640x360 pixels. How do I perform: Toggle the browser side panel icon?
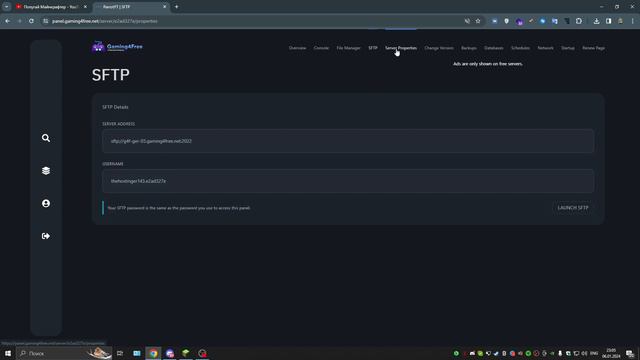click(x=609, y=21)
